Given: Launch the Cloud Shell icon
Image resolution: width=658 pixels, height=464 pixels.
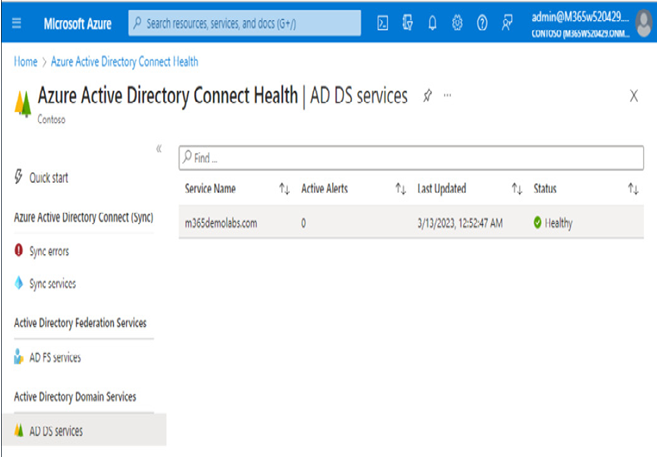Looking at the screenshot, I should (x=382, y=23).
